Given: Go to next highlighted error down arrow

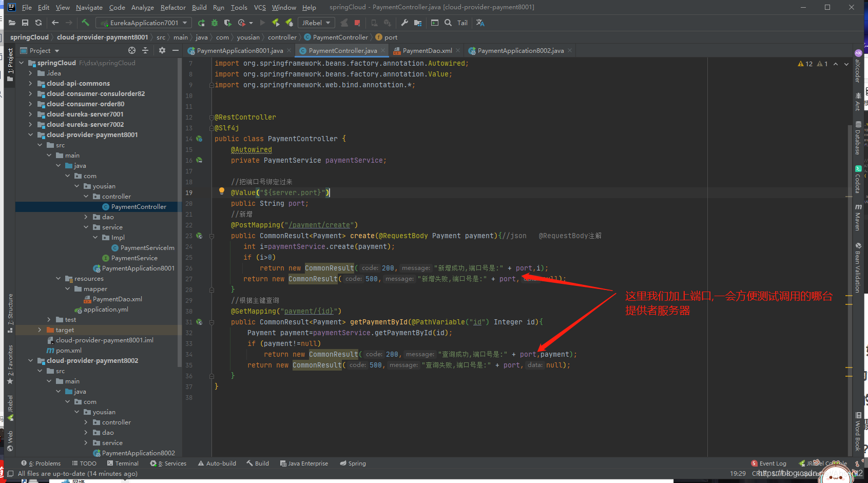Looking at the screenshot, I should [x=846, y=64].
